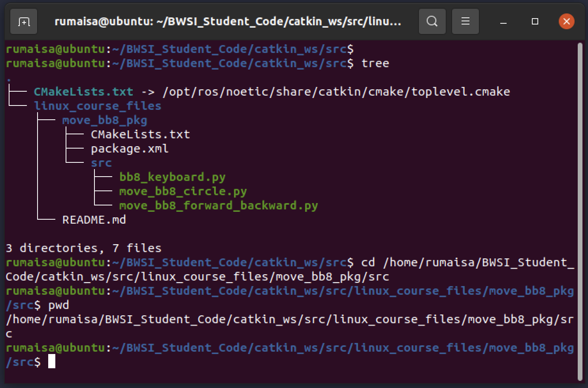The image size is (588, 388).
Task: Click the 'tree' command text
Action: [x=375, y=63]
